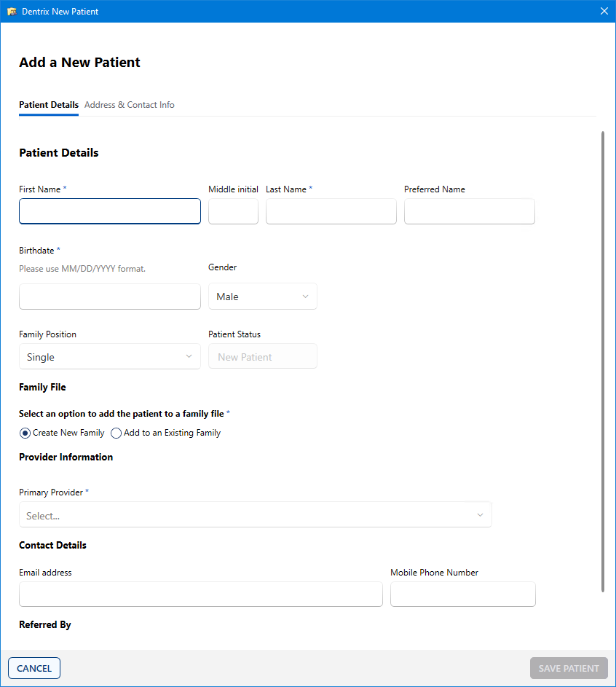Screen dimensions: 616x687
Task: Click into the Middle initial field
Action: coord(233,211)
